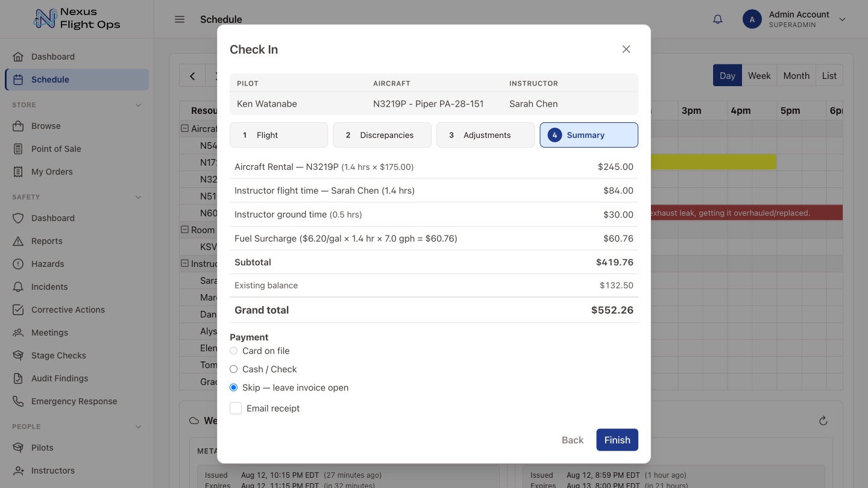Click the Point of Sale calculator icon

pyautogui.click(x=19, y=149)
